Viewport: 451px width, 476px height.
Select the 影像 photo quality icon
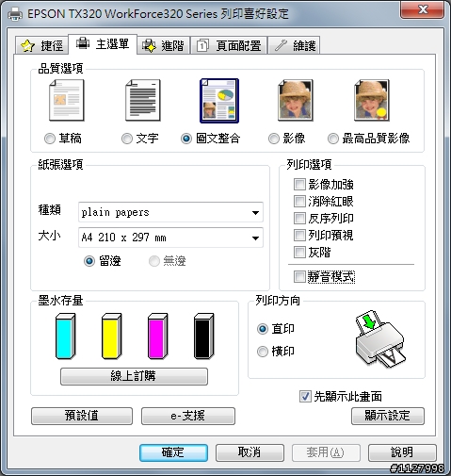(x=296, y=100)
